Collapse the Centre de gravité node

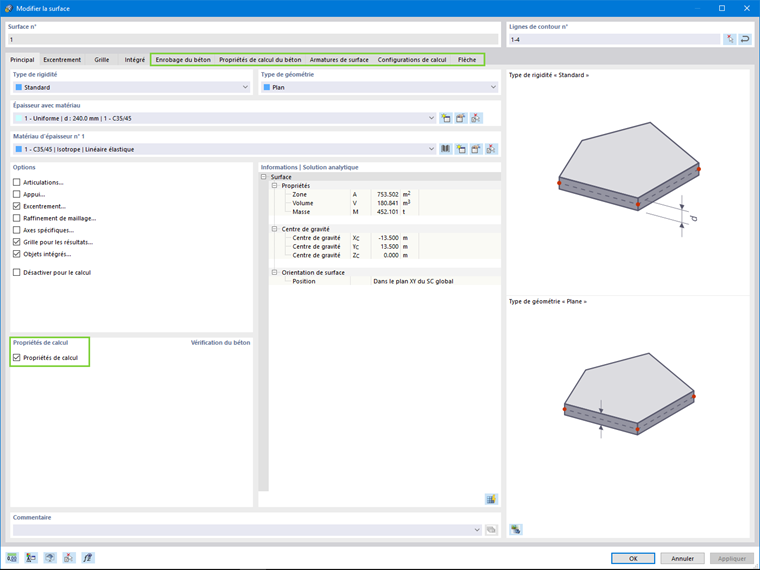click(274, 229)
